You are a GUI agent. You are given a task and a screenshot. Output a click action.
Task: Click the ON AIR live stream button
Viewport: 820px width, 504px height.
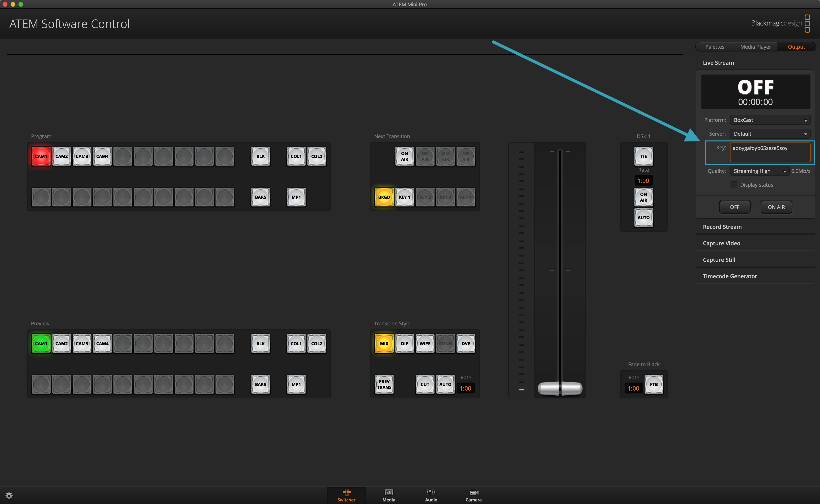pyautogui.click(x=776, y=207)
